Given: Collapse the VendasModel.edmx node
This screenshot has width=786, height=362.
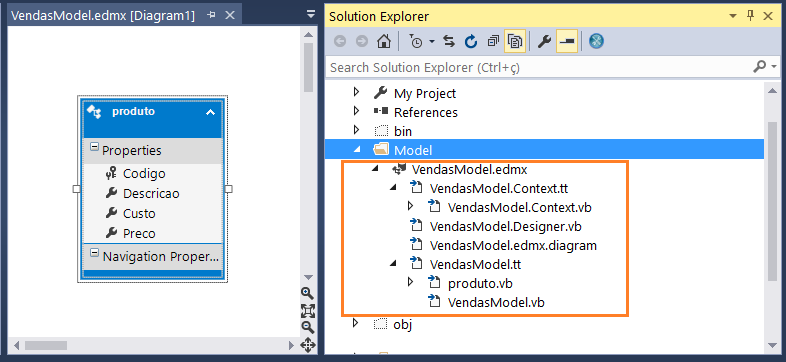Looking at the screenshot, I should pyautogui.click(x=375, y=169).
